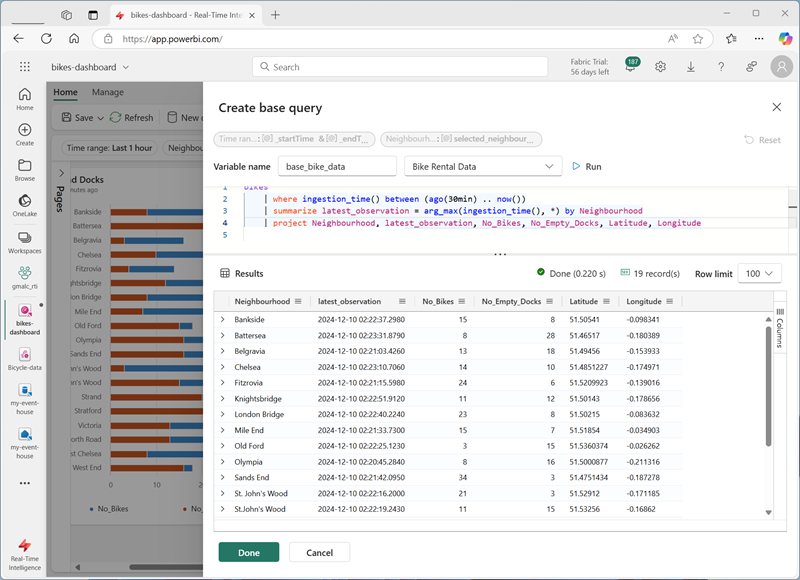Open the first my-eventhouse sidebar item
This screenshot has height=580, width=800.
click(x=24, y=399)
